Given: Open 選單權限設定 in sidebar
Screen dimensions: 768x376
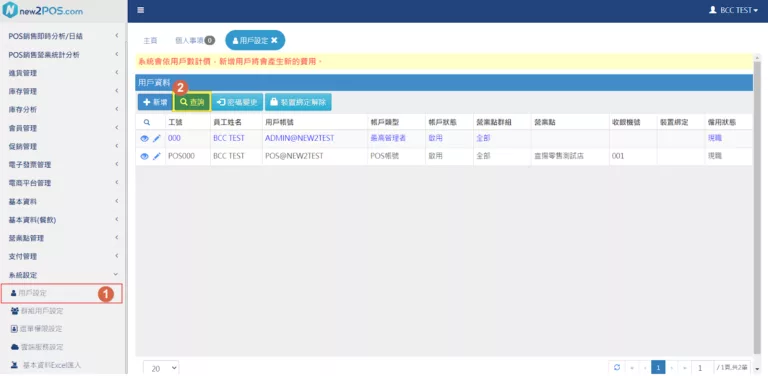Looking at the screenshot, I should pos(37,329).
